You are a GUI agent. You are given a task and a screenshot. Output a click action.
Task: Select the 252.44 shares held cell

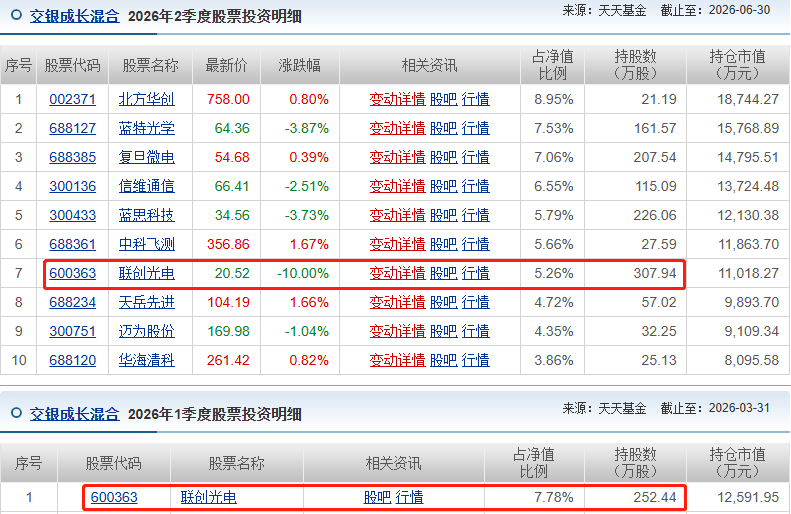click(655, 497)
